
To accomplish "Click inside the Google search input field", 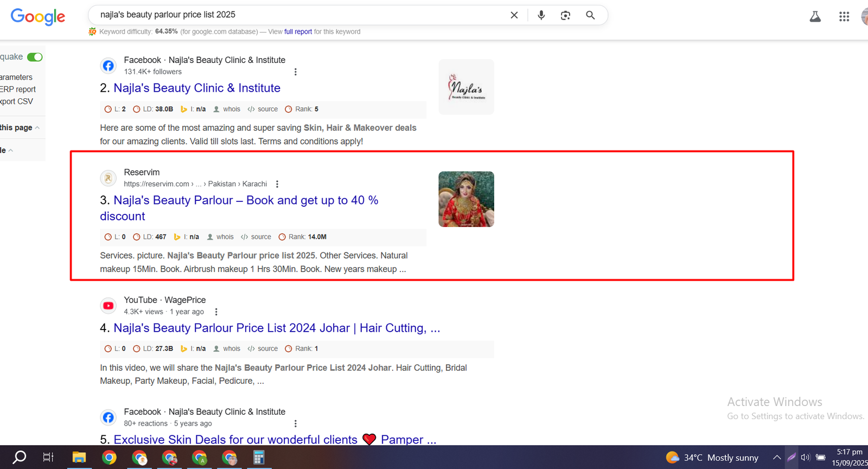I will pos(298,15).
